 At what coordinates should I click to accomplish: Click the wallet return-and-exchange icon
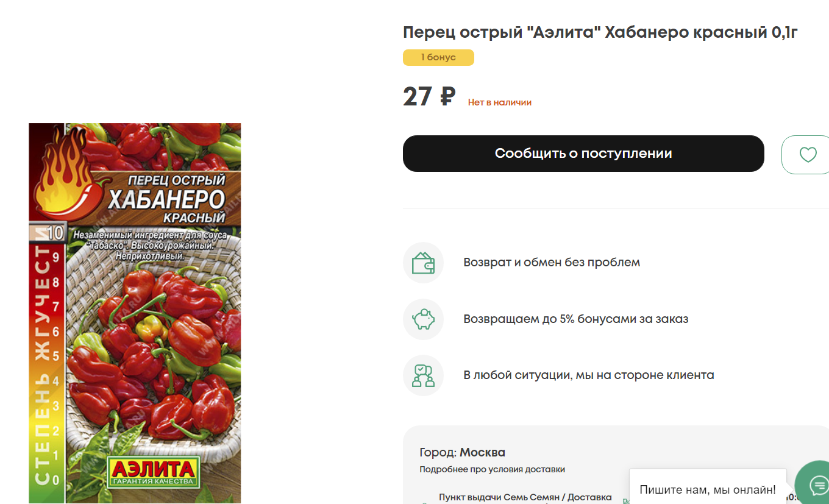(x=423, y=263)
